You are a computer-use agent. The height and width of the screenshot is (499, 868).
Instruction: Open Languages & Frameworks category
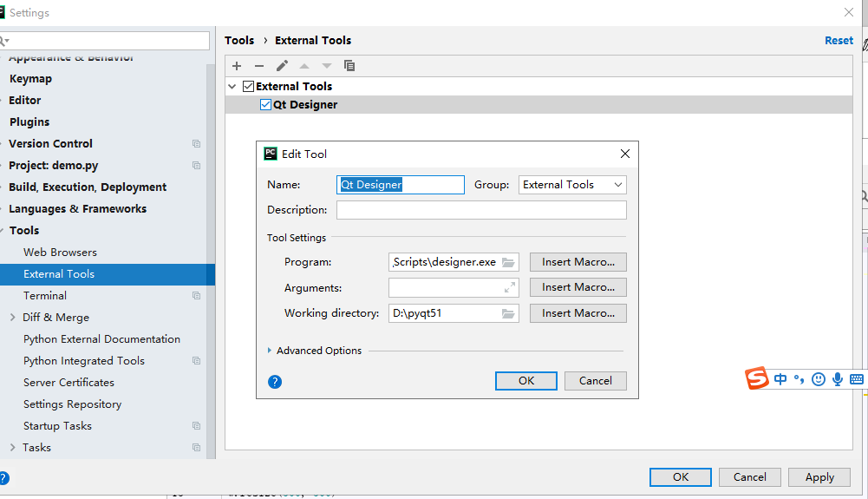[x=77, y=209]
